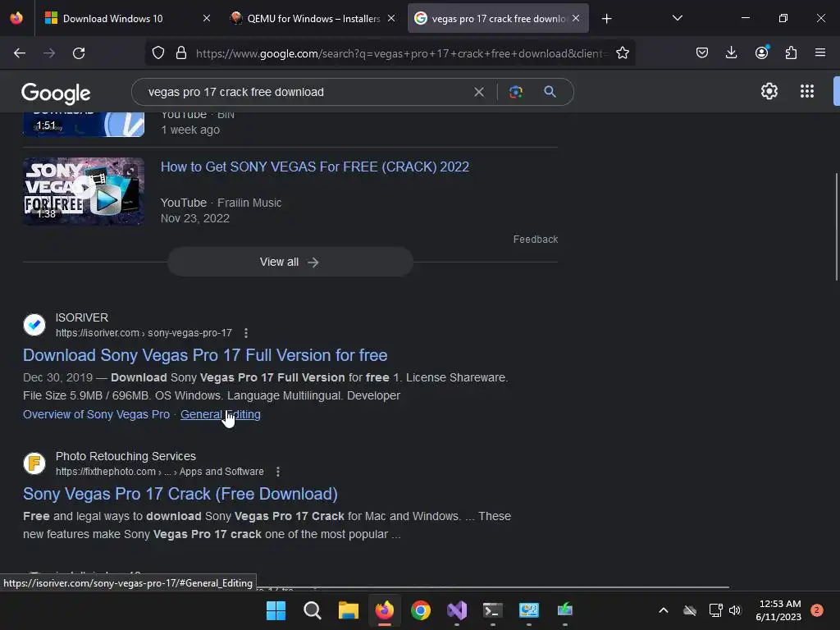Open the Google apps grid
The width and height of the screenshot is (840, 630).
coord(807,92)
